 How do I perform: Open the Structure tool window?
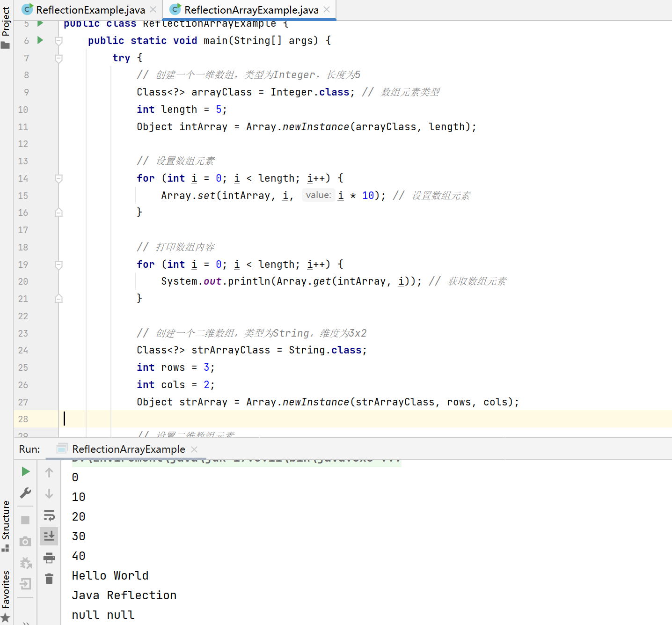(x=6, y=526)
